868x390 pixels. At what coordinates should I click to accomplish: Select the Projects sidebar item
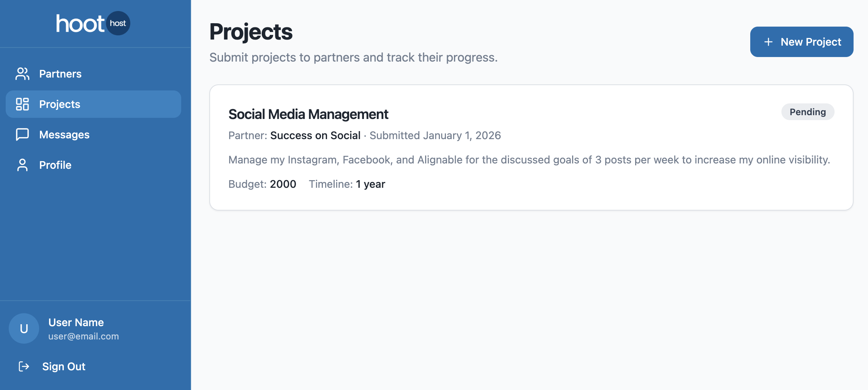coord(60,104)
